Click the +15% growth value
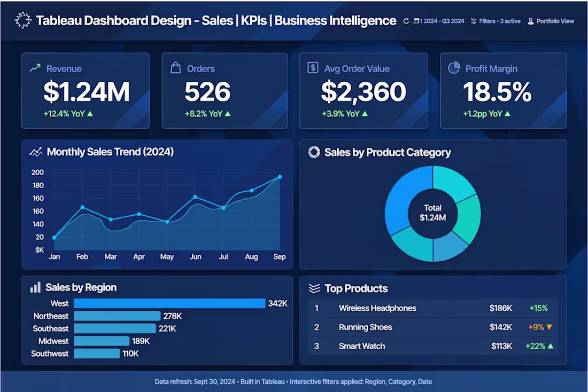Screen dimensions: 588x392 tap(538, 308)
